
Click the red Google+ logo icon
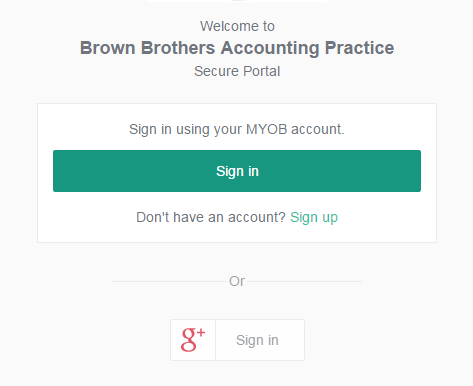[x=193, y=340]
